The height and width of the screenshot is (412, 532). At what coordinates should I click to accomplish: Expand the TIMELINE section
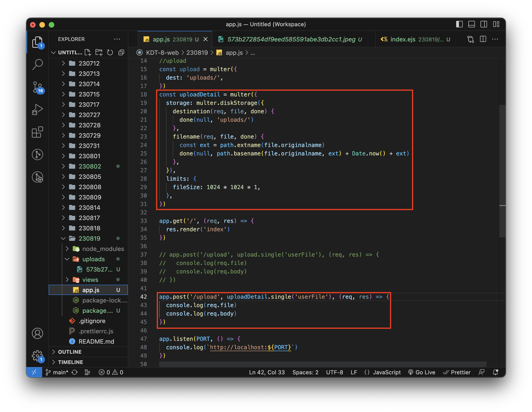point(88,362)
